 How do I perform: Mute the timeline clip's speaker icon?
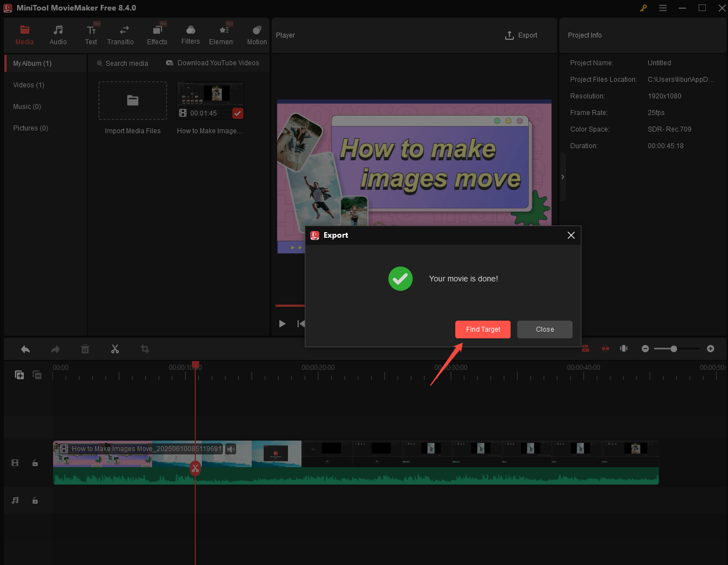coord(230,448)
